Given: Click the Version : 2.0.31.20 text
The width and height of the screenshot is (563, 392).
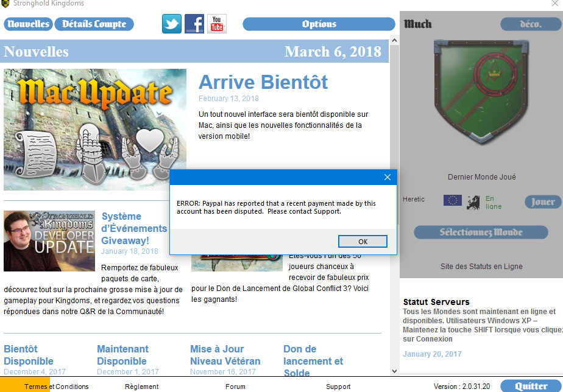Looking at the screenshot, I should 461,387.
